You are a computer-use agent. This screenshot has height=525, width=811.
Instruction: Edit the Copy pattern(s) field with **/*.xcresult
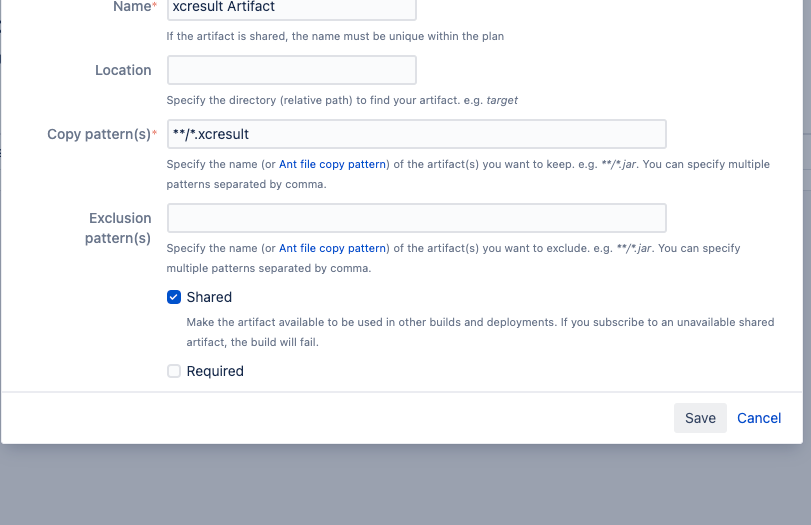[x=416, y=134]
